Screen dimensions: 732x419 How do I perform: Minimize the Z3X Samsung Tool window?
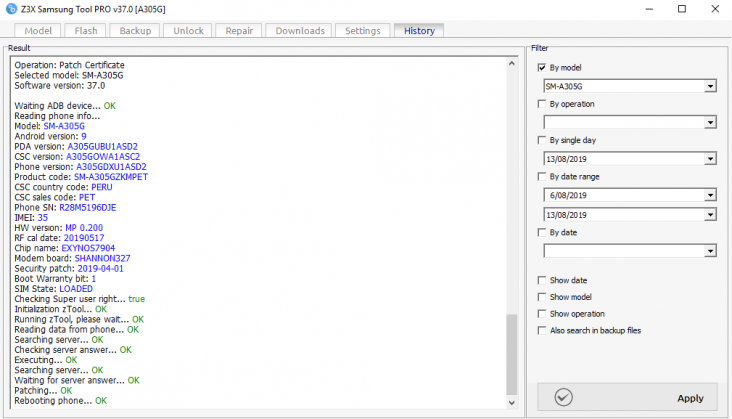[649, 9]
